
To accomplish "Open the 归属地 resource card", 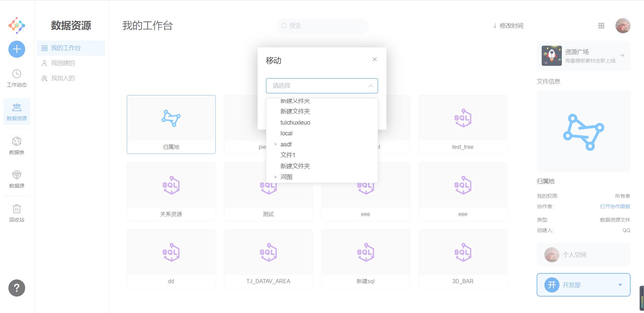I will pos(171,124).
